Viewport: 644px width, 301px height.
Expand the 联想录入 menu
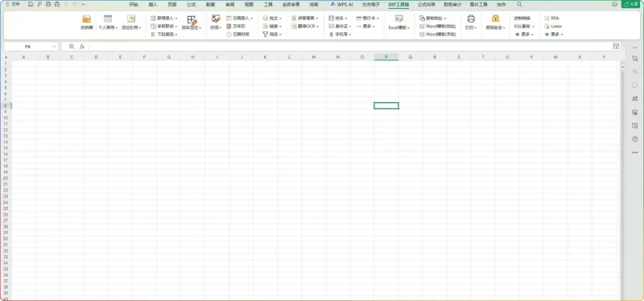[x=164, y=18]
